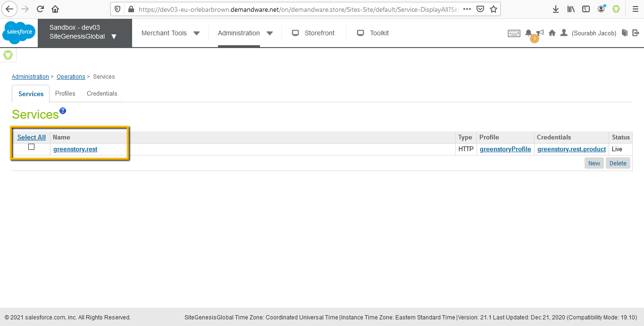The height and width of the screenshot is (326, 644).
Task: Click the Services page heading
Action: [x=35, y=114]
